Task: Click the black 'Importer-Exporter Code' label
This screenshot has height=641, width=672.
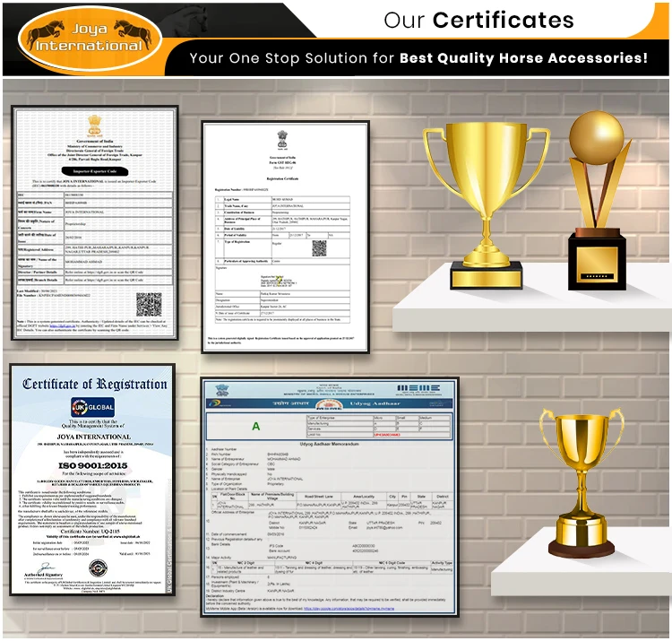Action: (95, 171)
